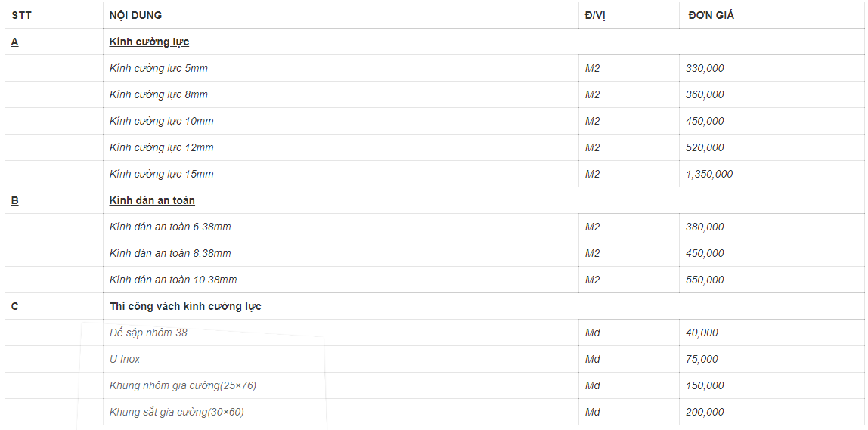Screen dimensions: 868x430
Task: Click the NỘI DUNG column header
Action: pos(135,15)
